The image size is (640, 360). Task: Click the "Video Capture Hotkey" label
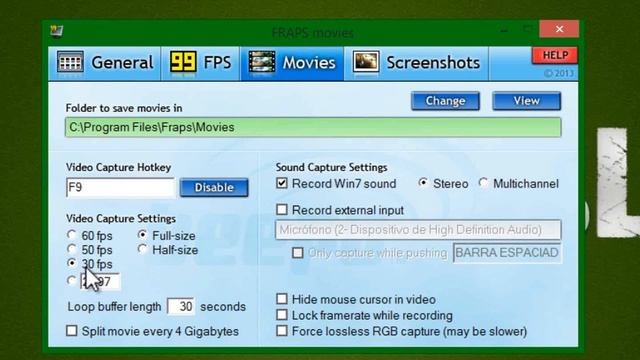[x=118, y=167]
